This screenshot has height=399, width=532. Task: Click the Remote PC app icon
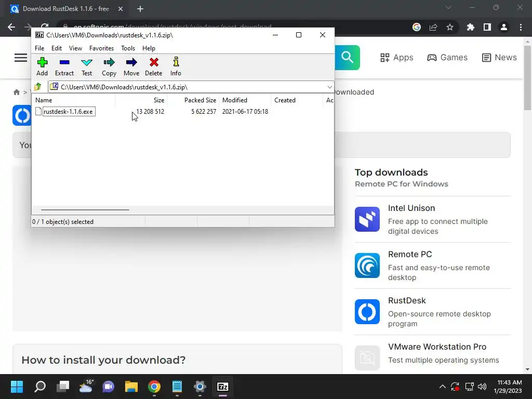[367, 265]
